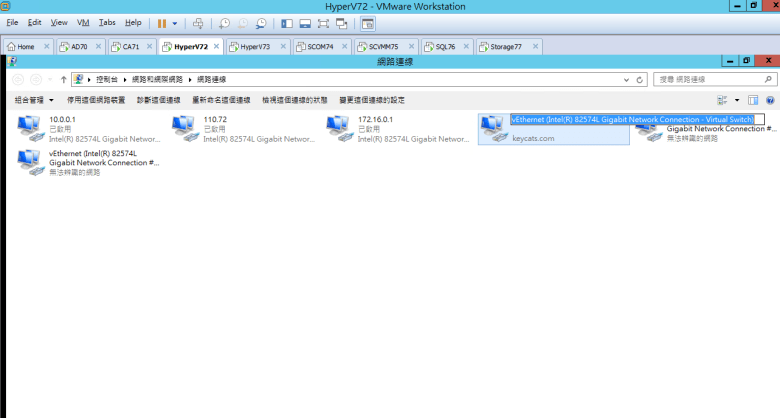Refresh the network connections address bar
The image size is (780, 418).
(x=640, y=79)
